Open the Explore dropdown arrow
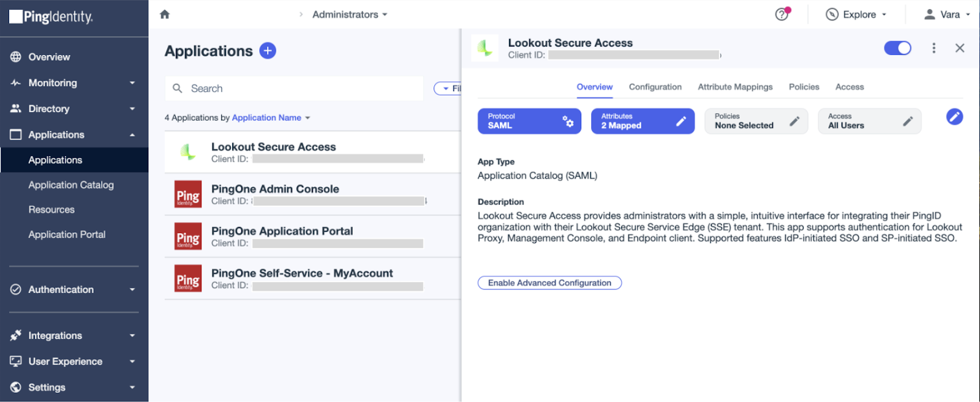The image size is (980, 402). point(884,15)
